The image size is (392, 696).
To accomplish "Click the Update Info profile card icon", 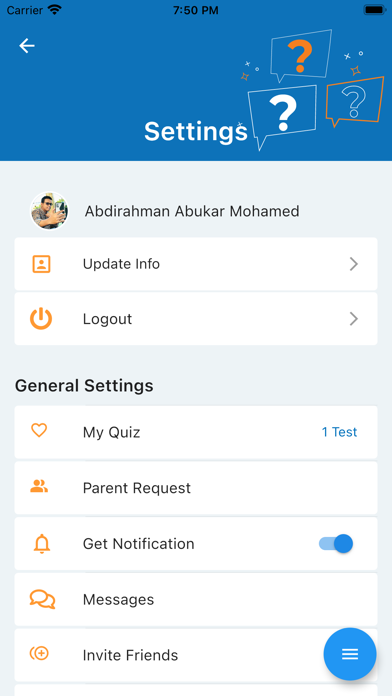I will point(41,264).
